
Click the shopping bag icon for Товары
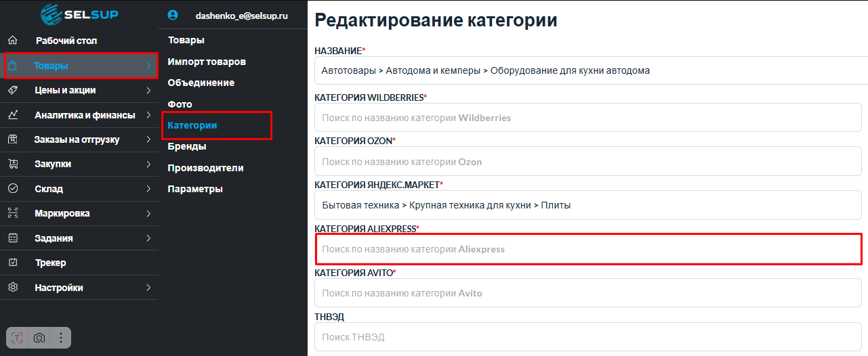pyautogui.click(x=12, y=66)
